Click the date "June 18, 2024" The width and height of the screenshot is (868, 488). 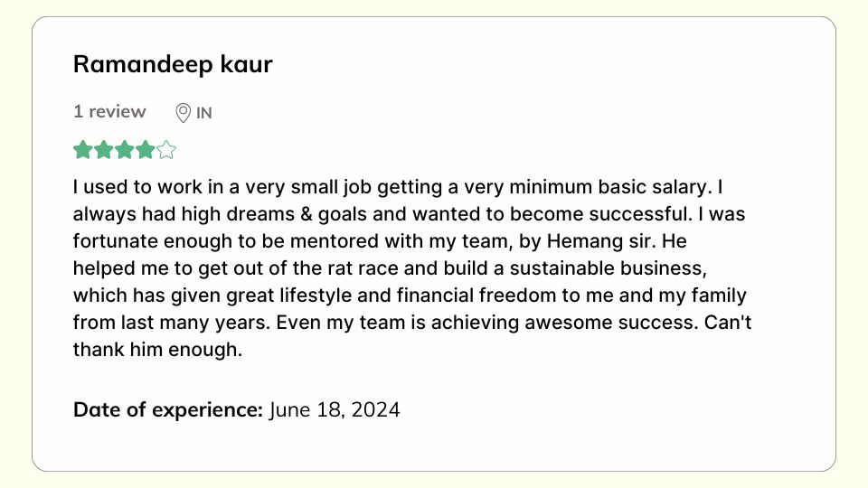[335, 409]
